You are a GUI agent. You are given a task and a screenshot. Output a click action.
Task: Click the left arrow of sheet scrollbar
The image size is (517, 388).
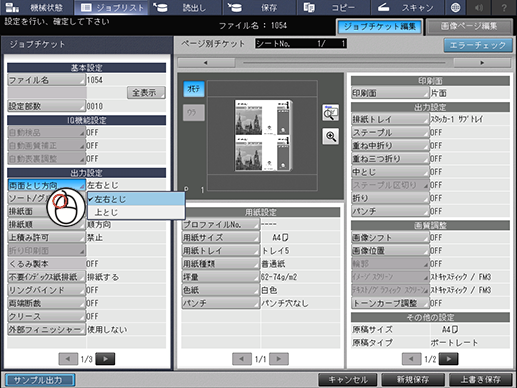click(x=207, y=63)
